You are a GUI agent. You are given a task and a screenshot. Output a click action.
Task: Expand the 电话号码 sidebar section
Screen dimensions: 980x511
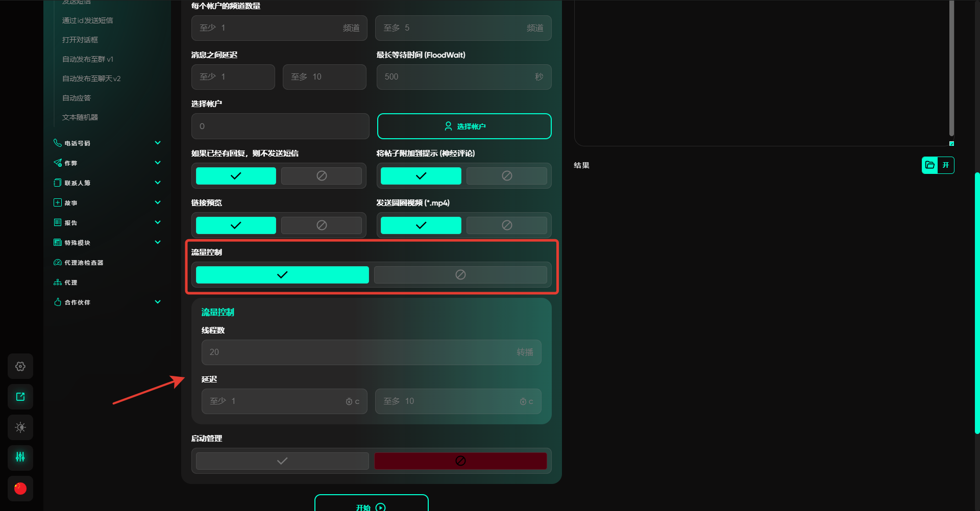158,143
